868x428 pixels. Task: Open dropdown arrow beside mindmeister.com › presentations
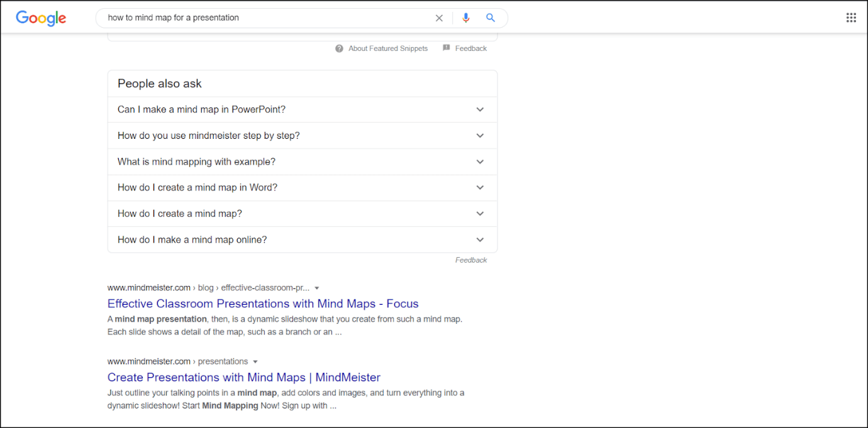(x=255, y=362)
